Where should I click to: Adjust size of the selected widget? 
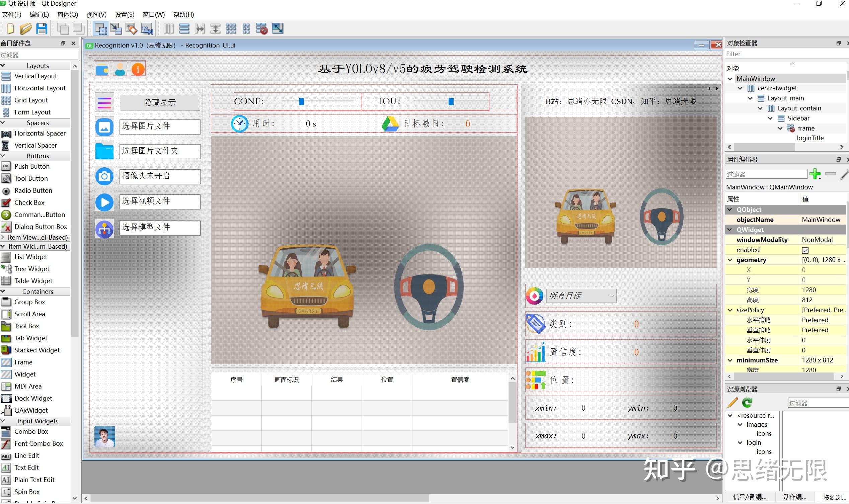pyautogui.click(x=278, y=28)
